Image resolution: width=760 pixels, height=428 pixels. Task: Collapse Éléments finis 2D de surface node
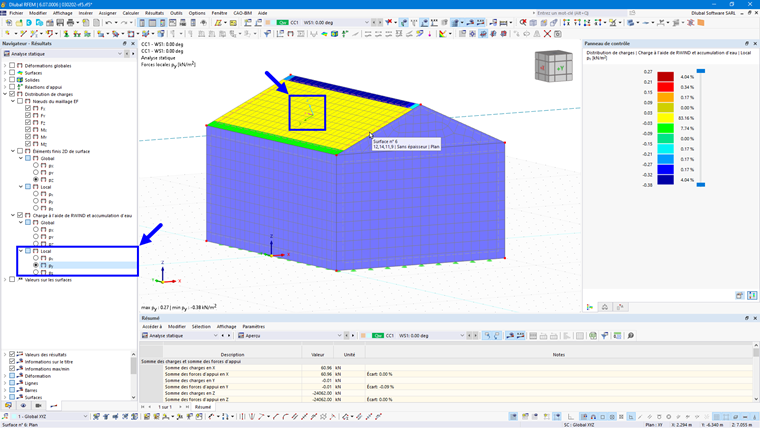tap(13, 151)
